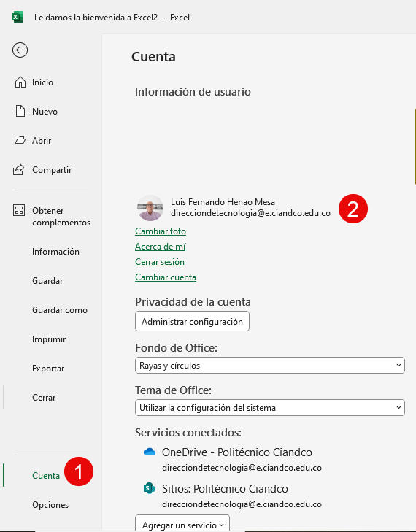Open the Acerca de mí link
Image resolution: width=416 pixels, height=532 pixels.
tap(160, 247)
